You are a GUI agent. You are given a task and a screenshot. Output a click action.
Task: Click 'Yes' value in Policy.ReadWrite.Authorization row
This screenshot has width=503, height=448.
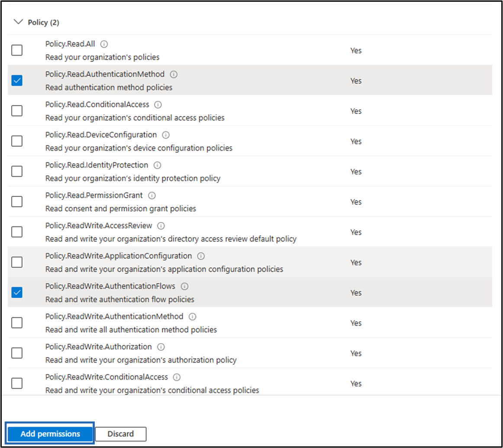click(x=356, y=353)
